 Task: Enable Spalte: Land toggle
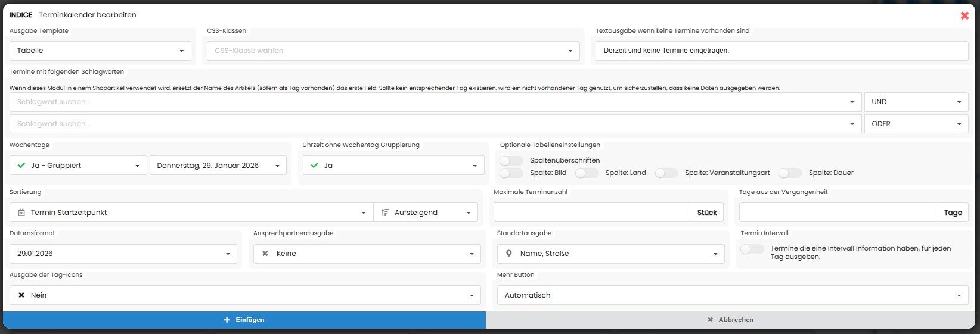(x=587, y=173)
